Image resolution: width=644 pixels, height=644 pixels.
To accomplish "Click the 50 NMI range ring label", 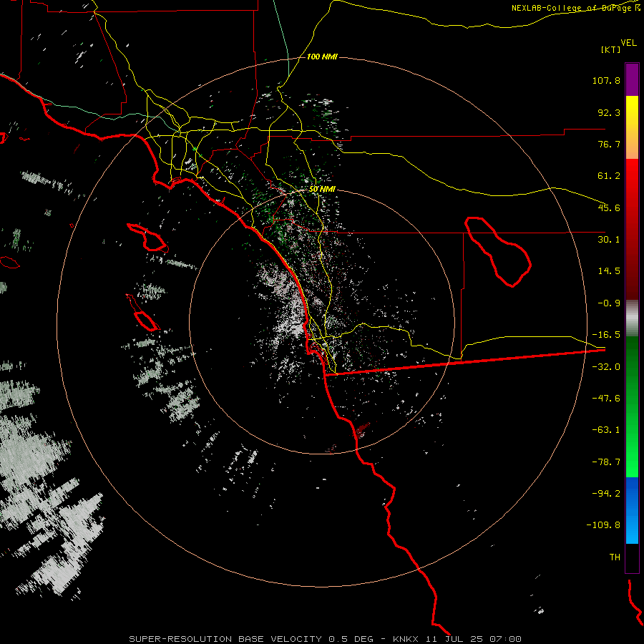I will pyautogui.click(x=322, y=189).
